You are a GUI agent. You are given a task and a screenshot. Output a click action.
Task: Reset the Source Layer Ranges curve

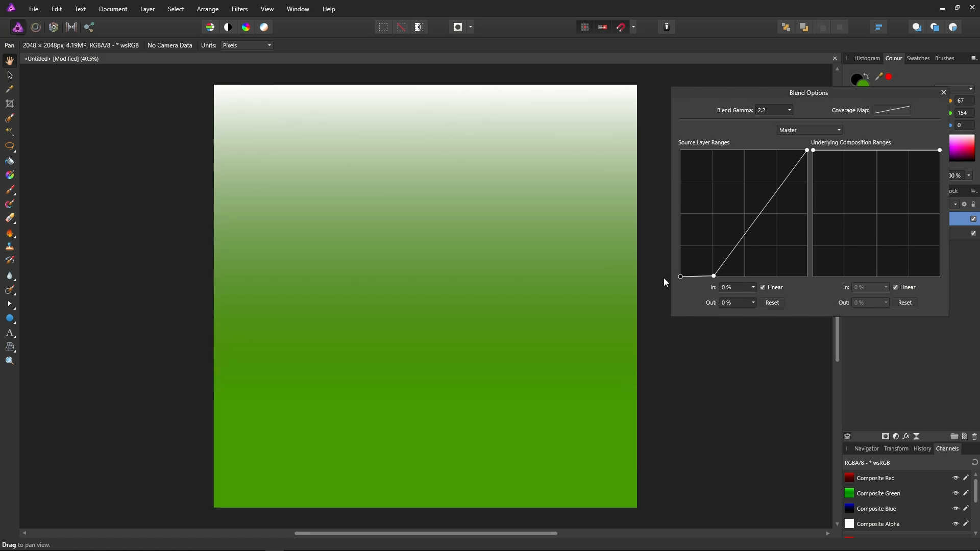pos(772,303)
